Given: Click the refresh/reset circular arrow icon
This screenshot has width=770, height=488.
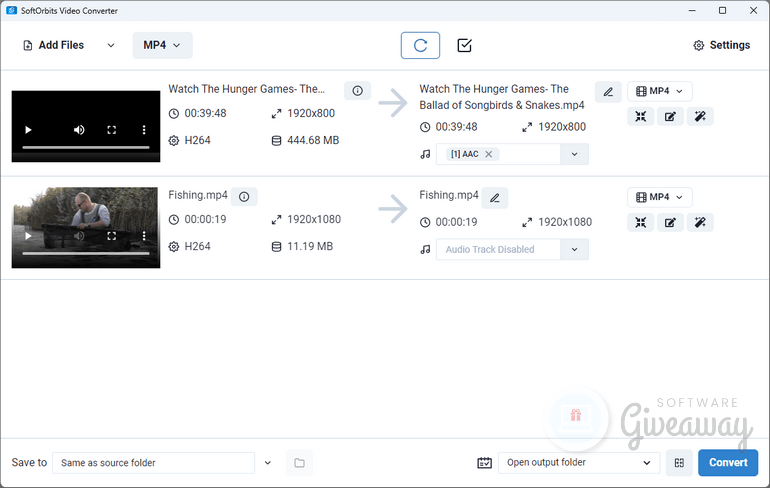Looking at the screenshot, I should tap(420, 45).
